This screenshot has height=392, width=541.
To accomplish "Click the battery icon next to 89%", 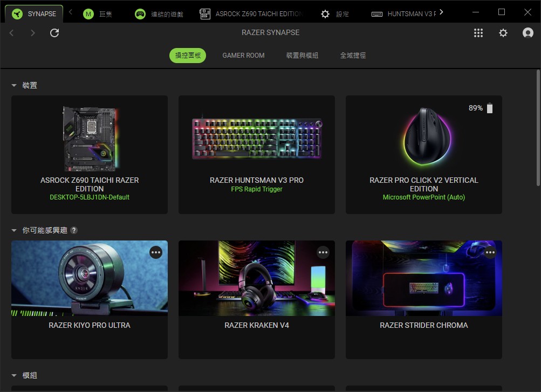I will (490, 108).
